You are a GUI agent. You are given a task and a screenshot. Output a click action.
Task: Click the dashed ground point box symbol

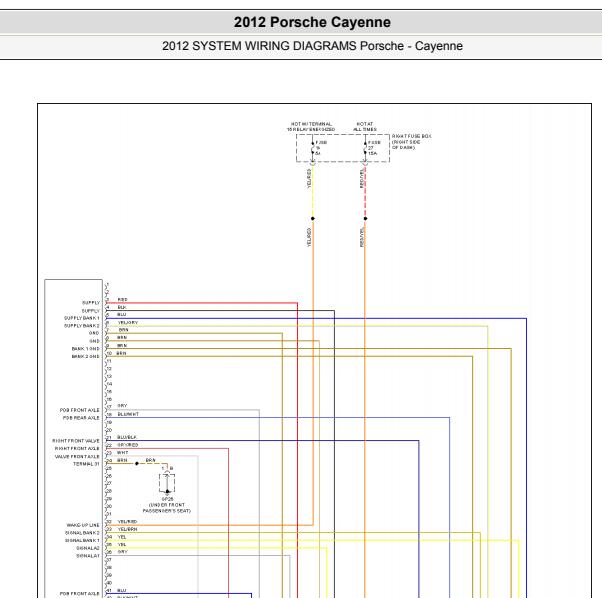pyautogui.click(x=167, y=483)
